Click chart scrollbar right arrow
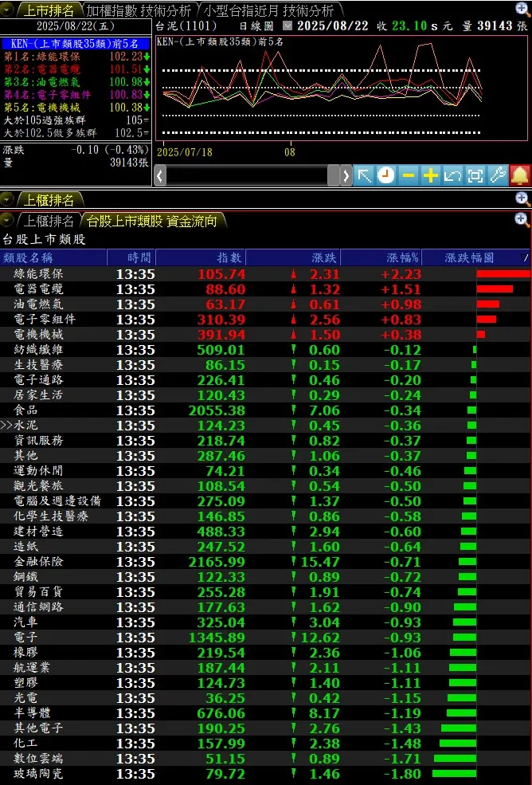This screenshot has width=532, height=785. (346, 175)
